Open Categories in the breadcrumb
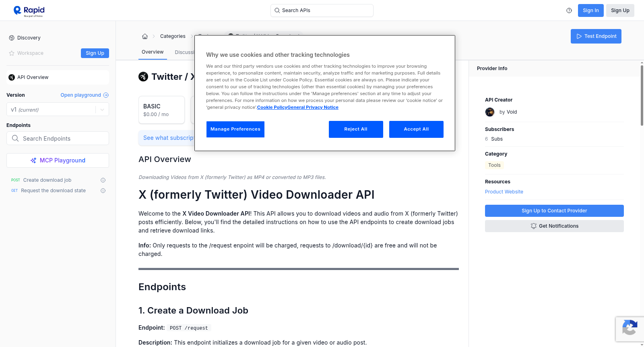 coord(173,36)
